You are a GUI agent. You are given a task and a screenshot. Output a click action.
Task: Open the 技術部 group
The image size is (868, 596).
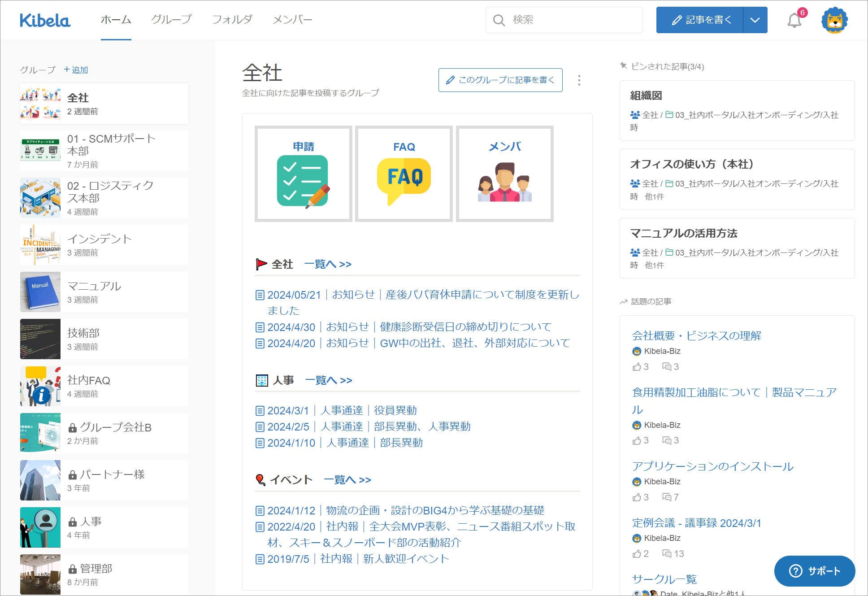point(104,339)
